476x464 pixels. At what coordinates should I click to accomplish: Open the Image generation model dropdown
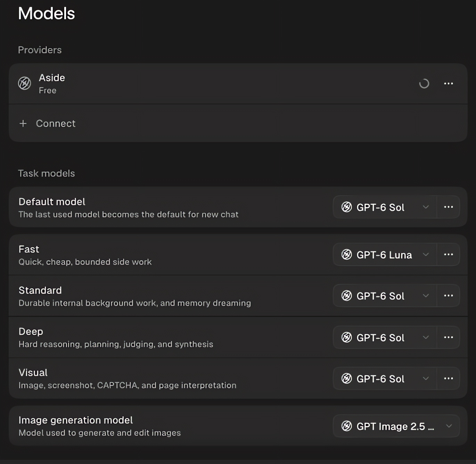click(x=396, y=426)
